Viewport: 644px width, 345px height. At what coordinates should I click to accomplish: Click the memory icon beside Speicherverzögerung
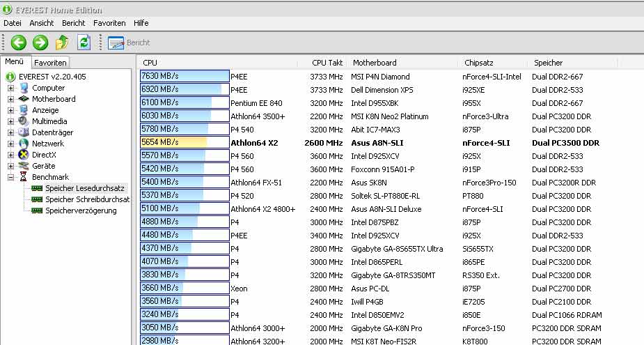pos(37,210)
